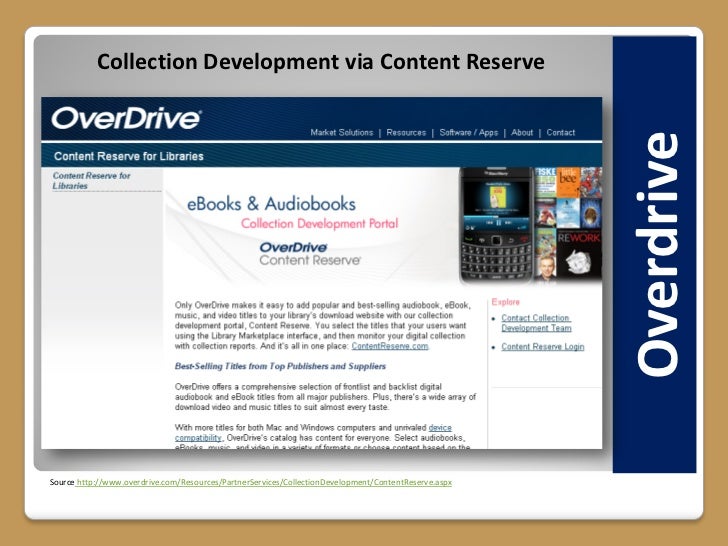The image size is (728, 546).
Task: Click the Content Reserve for Libraries title bar
Action: (322, 156)
